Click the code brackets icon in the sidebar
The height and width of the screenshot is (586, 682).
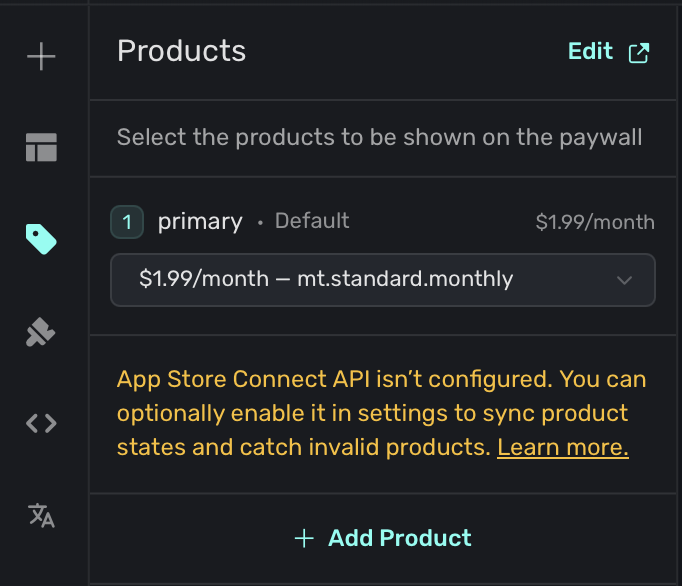(41, 423)
